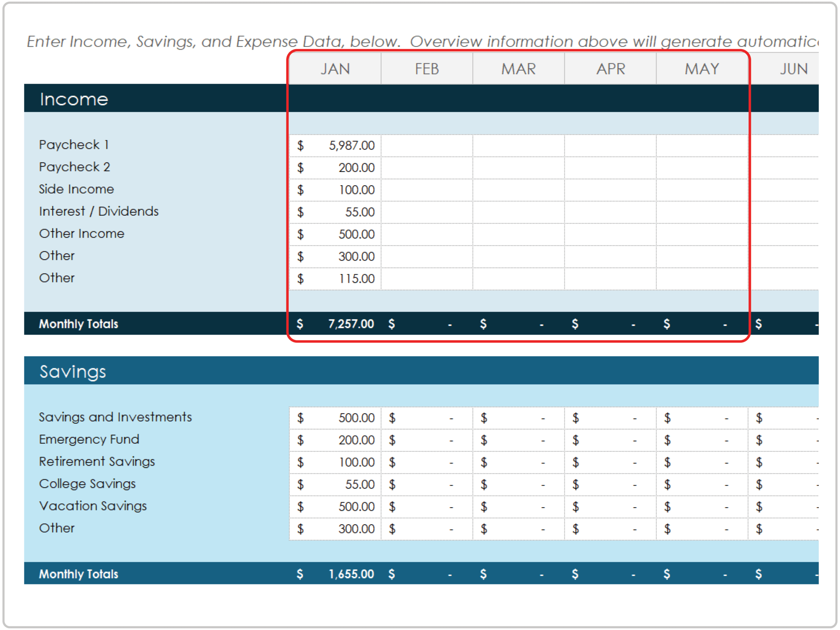The image size is (840, 630).
Task: Select the MAR column header
Action: (x=519, y=69)
